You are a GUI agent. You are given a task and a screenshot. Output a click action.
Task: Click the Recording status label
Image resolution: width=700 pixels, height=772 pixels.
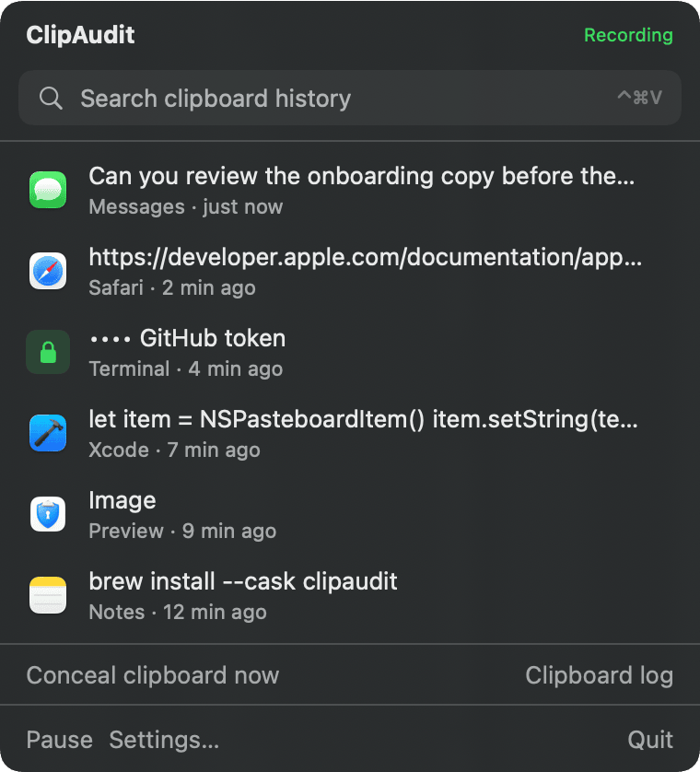click(628, 35)
